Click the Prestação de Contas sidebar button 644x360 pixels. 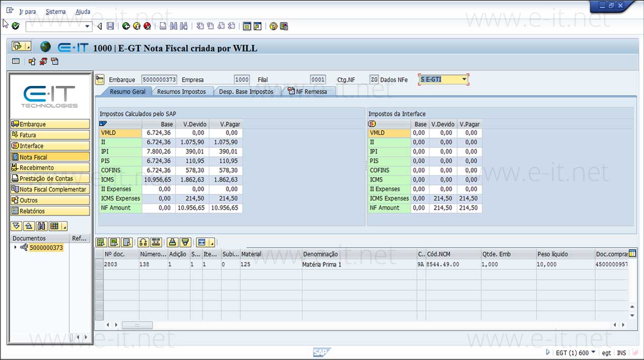click(x=50, y=178)
